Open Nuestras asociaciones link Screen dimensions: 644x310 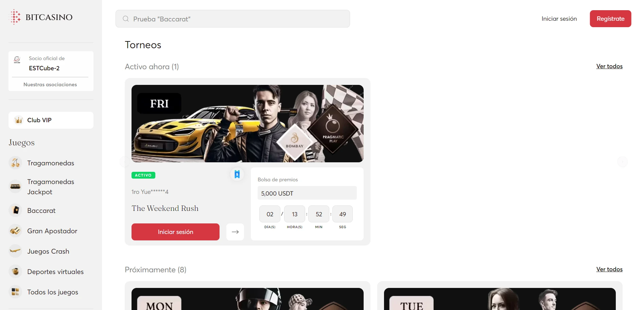(50, 85)
